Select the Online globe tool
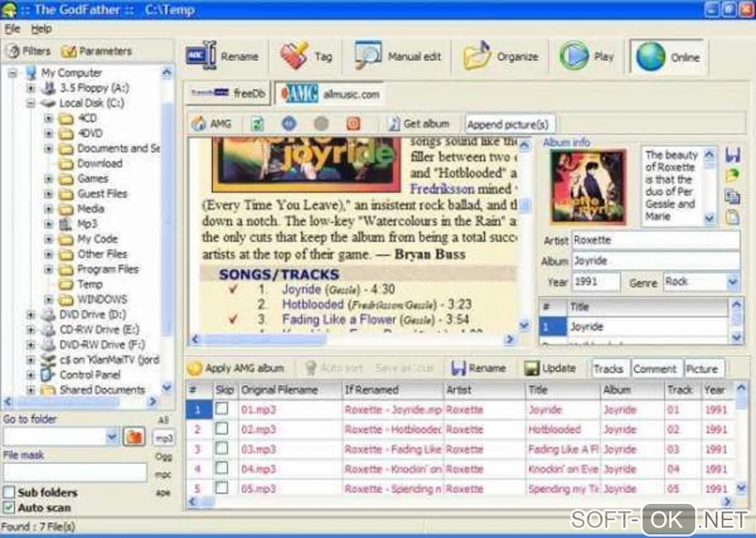This screenshot has height=538, width=756. 669,57
